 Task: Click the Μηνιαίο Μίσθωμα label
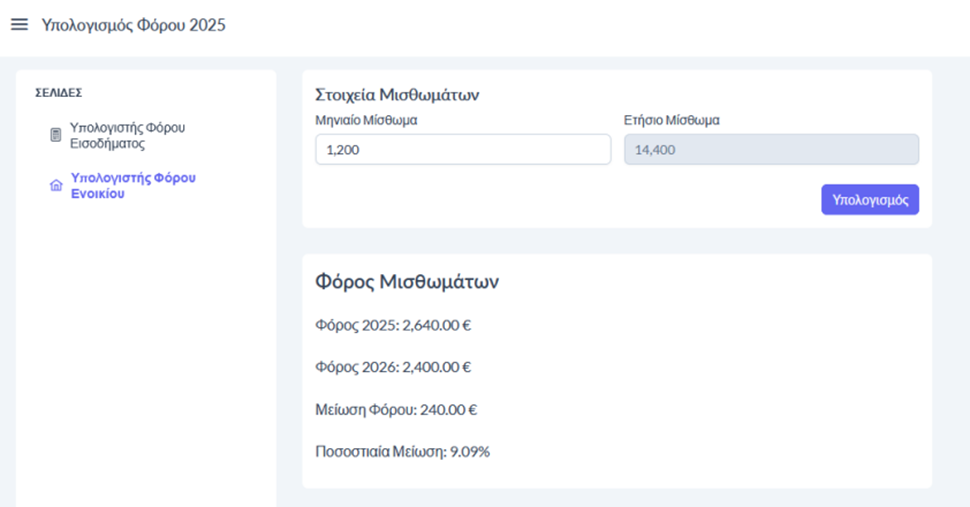tap(366, 120)
